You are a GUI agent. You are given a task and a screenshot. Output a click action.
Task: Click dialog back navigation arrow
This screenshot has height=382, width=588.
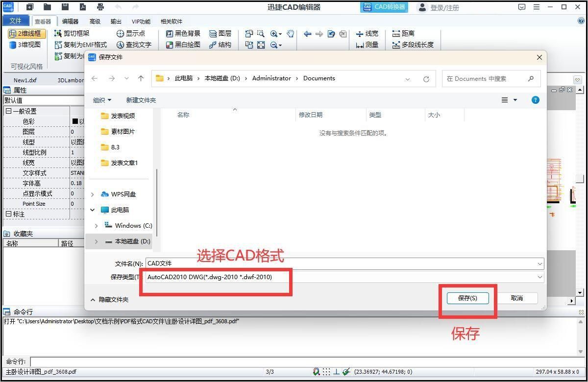95,78
